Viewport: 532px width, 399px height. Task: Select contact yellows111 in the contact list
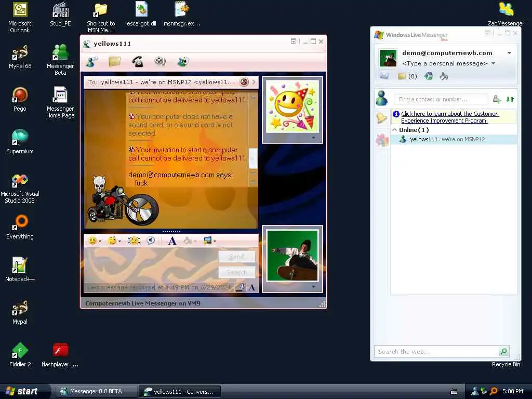(x=454, y=139)
